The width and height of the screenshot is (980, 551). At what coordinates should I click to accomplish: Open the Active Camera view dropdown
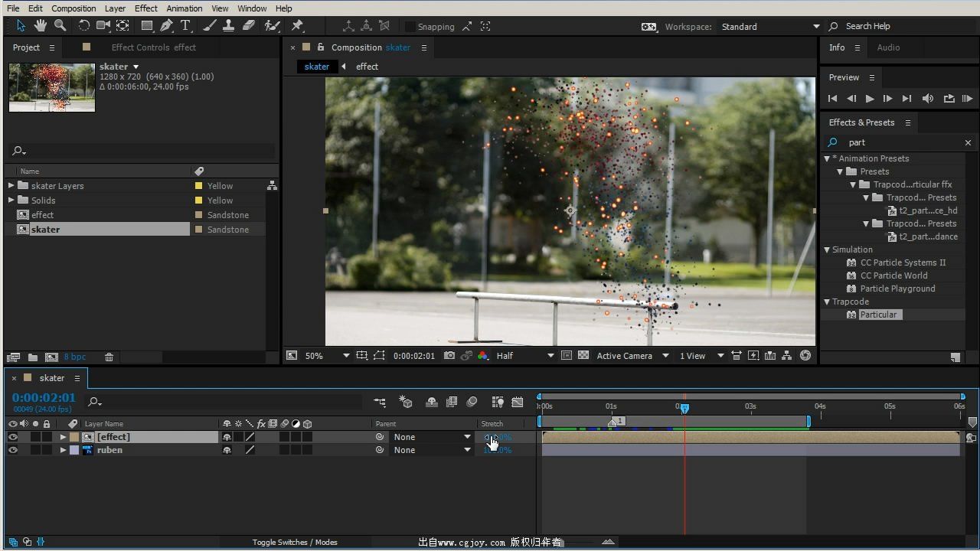632,356
